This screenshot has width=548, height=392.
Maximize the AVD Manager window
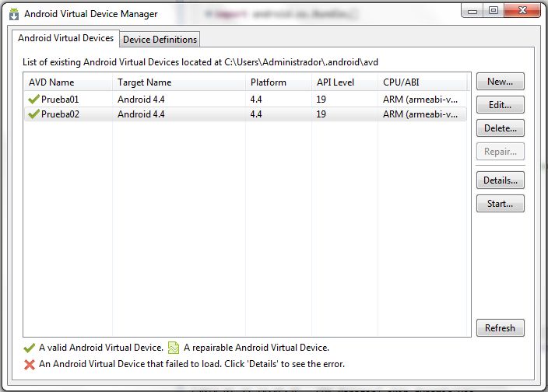click(494, 11)
